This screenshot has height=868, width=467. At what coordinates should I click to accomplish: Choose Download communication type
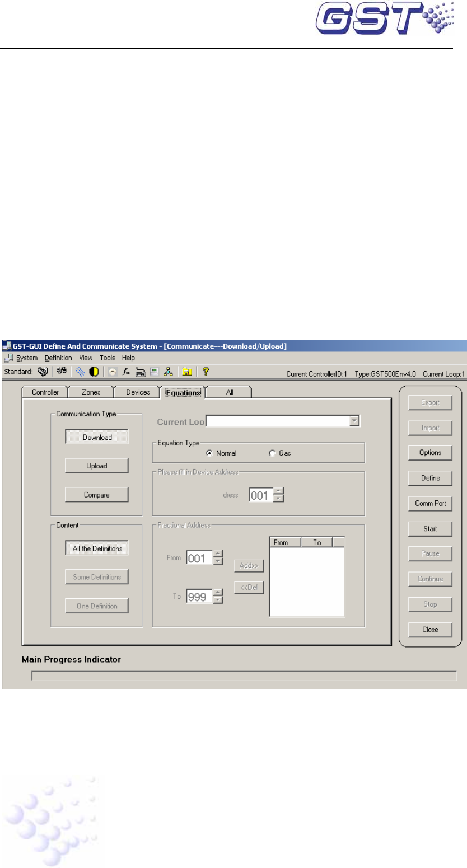(x=97, y=438)
